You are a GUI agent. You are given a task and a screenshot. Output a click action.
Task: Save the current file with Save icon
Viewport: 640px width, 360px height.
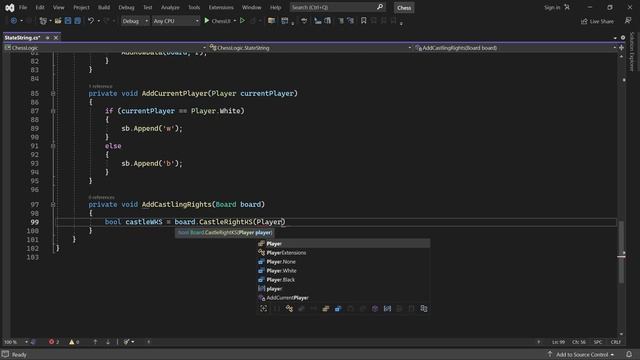pyautogui.click(x=68, y=20)
